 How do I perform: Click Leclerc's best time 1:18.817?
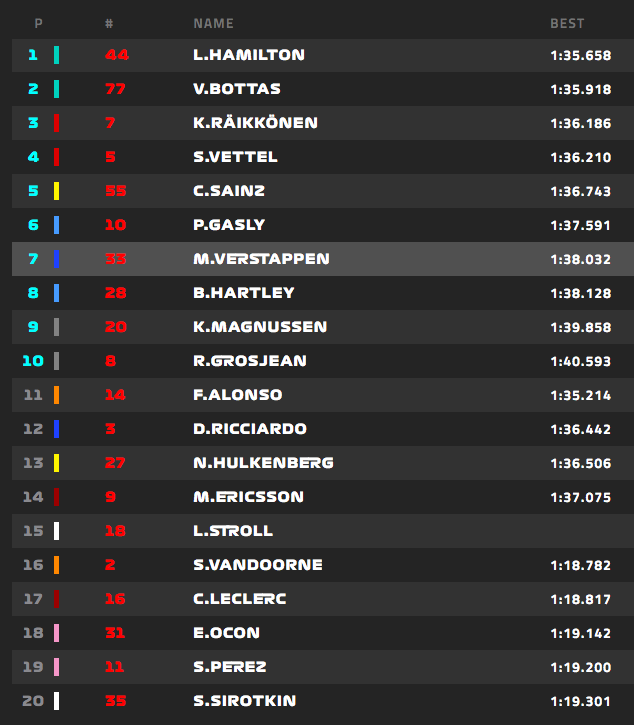[x=579, y=599]
